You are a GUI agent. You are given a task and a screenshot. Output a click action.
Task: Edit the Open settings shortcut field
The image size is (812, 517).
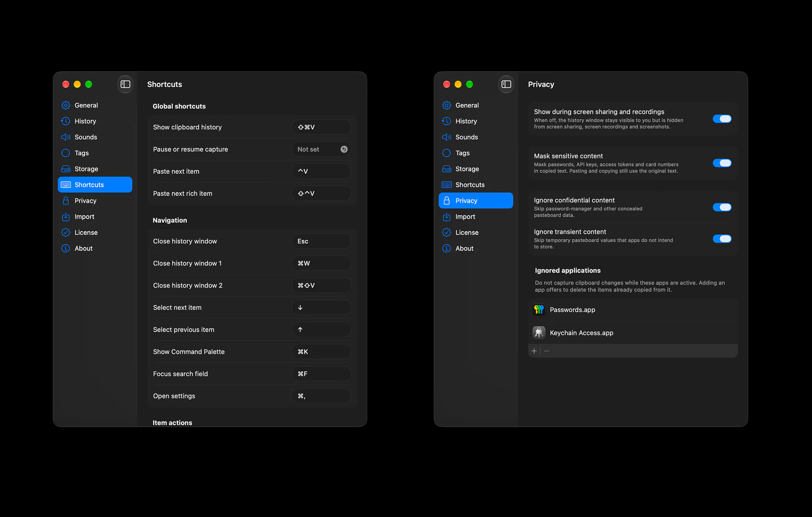click(x=321, y=396)
